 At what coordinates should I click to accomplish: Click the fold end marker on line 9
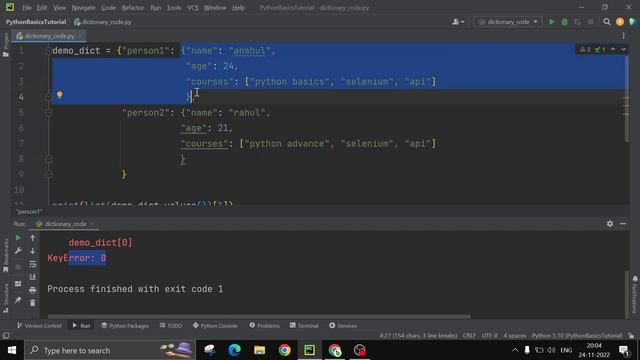pyautogui.click(x=48, y=175)
